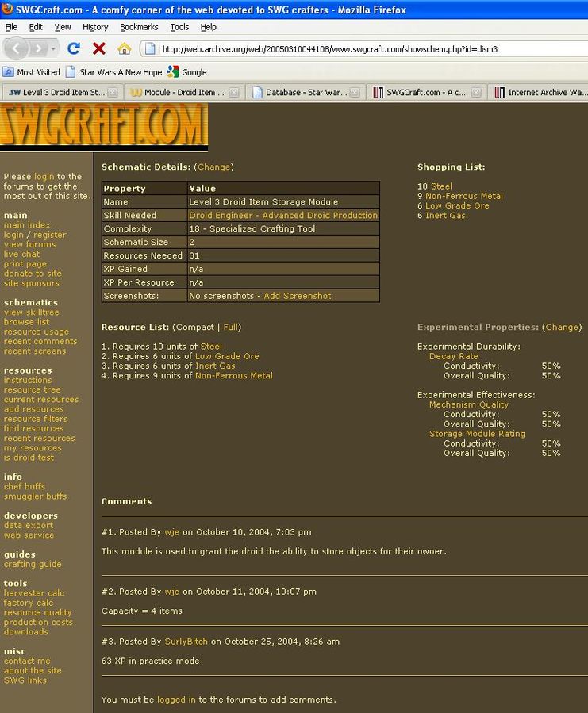Open the 'Non-Ferrous Metal' shopping list link
Image resolution: width=588 pixels, height=713 pixels.
click(x=464, y=196)
